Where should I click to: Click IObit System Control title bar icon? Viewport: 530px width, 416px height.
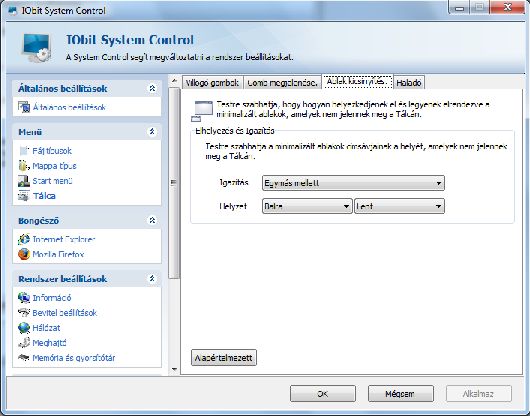(13, 10)
